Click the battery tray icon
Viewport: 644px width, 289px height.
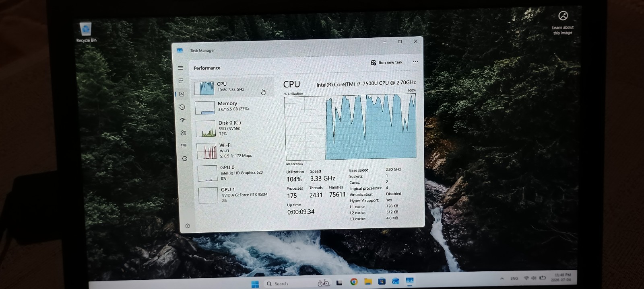[x=542, y=277]
